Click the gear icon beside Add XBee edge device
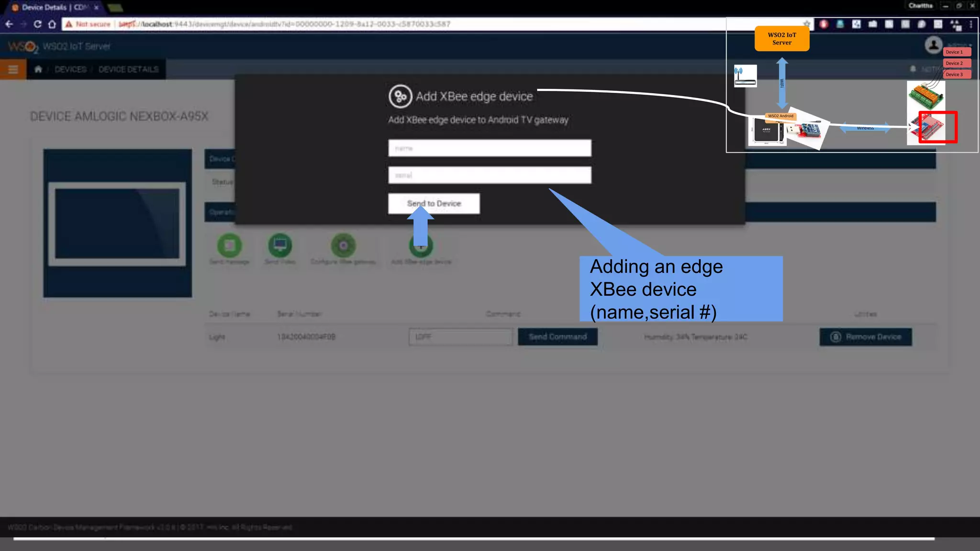Screen dimensions: 980x551 coord(400,96)
